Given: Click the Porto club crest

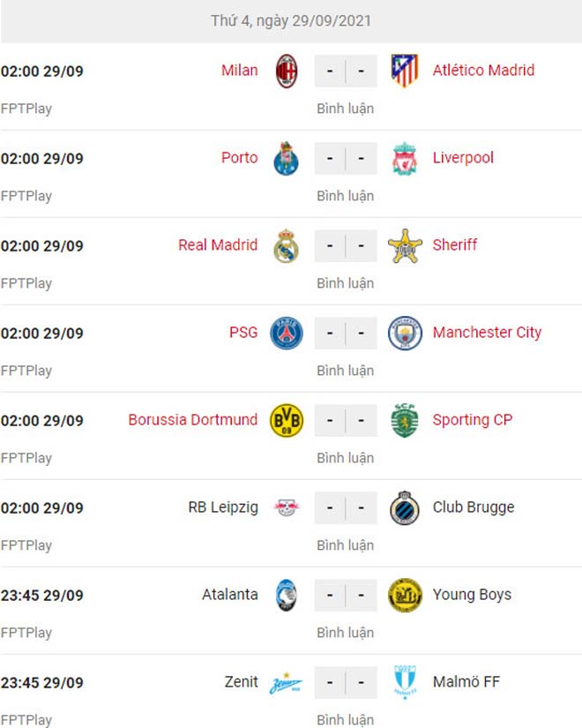Looking at the screenshot, I should [287, 158].
